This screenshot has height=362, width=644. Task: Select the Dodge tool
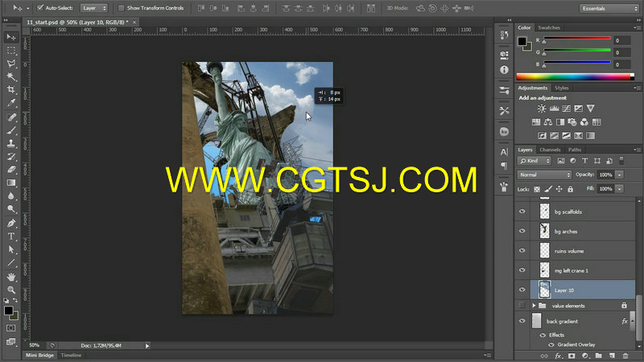tap(11, 209)
